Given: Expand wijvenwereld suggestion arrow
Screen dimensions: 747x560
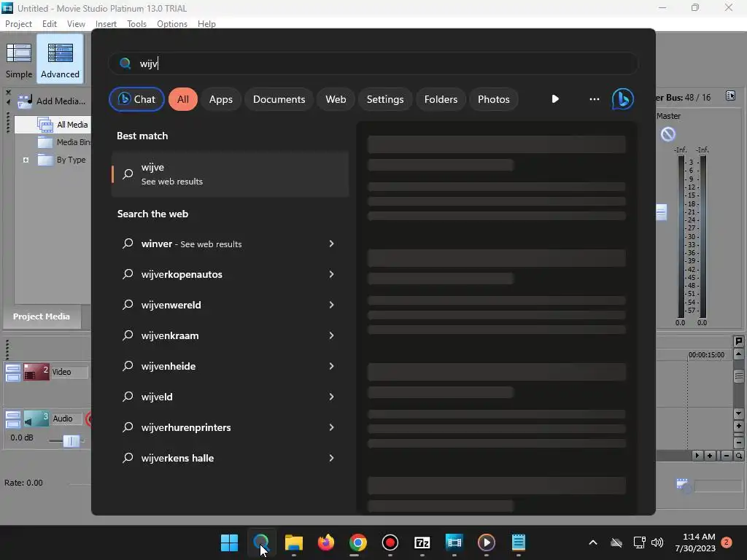Looking at the screenshot, I should click(x=331, y=305).
